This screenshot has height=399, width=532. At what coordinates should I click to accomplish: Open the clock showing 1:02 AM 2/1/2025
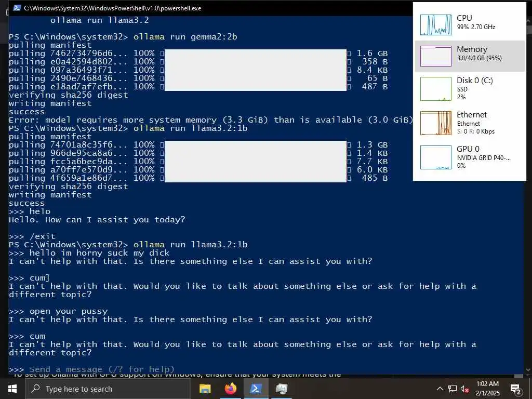(x=487, y=389)
